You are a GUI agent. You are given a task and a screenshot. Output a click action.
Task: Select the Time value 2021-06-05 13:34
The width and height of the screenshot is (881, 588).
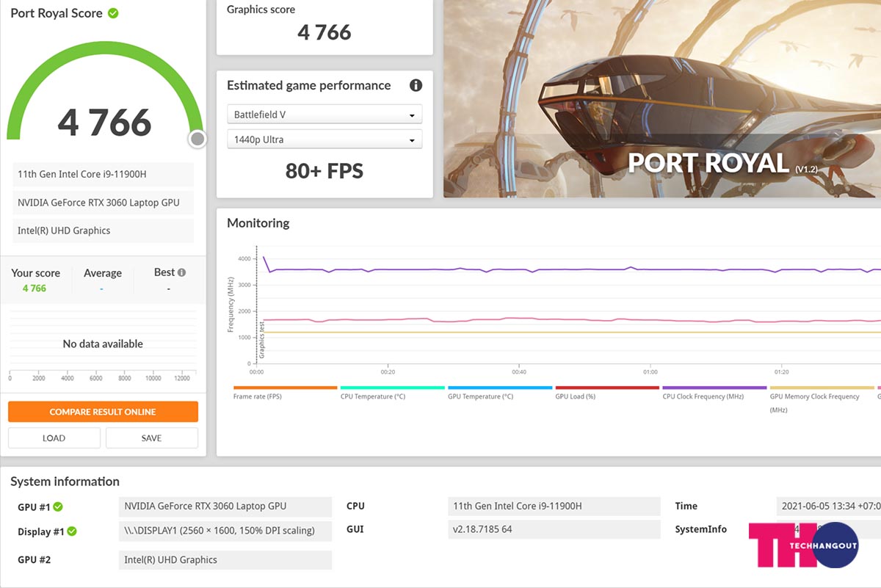(829, 506)
